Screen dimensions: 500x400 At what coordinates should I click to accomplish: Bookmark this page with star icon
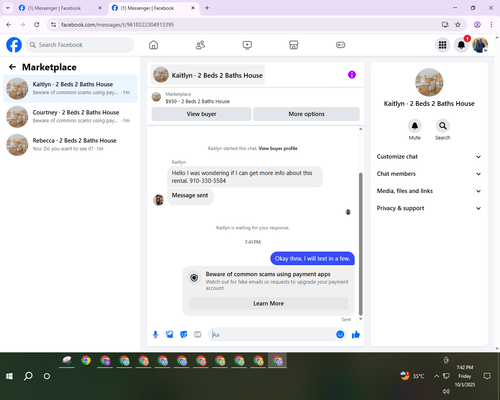click(x=458, y=25)
